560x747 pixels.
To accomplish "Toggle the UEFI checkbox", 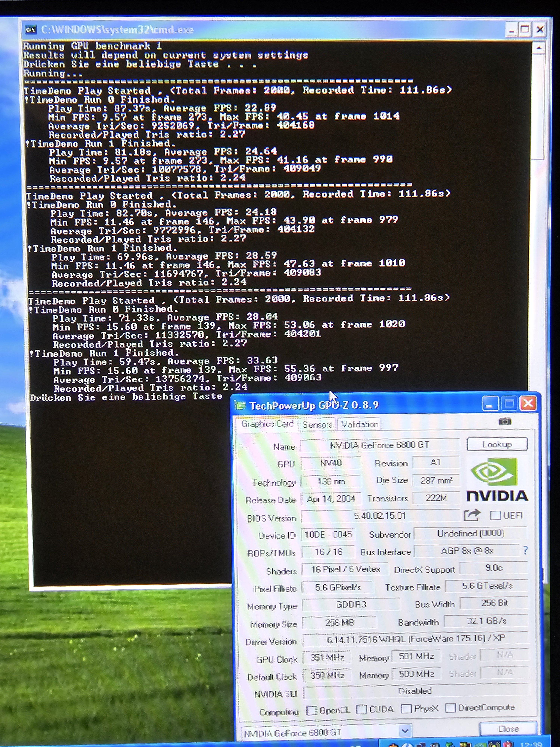I will coord(495,515).
